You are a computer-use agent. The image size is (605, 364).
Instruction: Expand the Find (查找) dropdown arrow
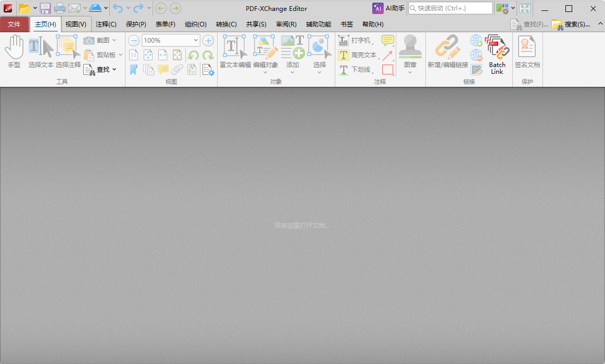114,70
